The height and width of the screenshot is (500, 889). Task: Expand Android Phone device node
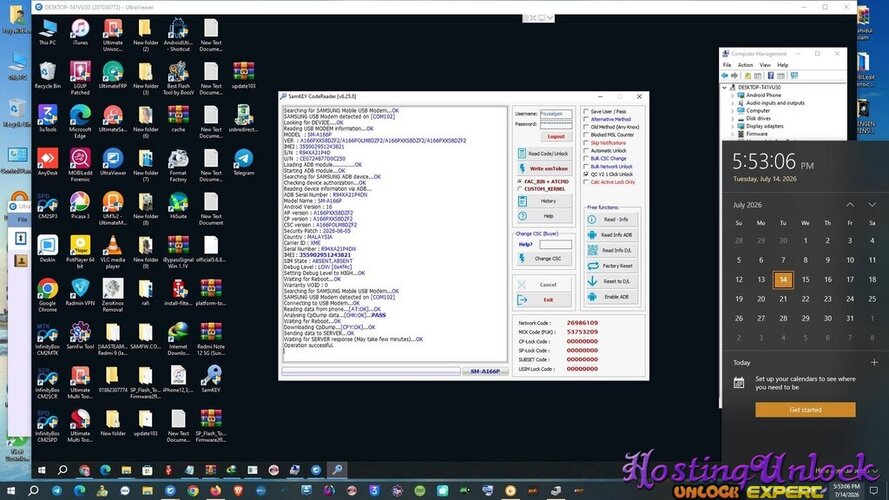coord(732,95)
